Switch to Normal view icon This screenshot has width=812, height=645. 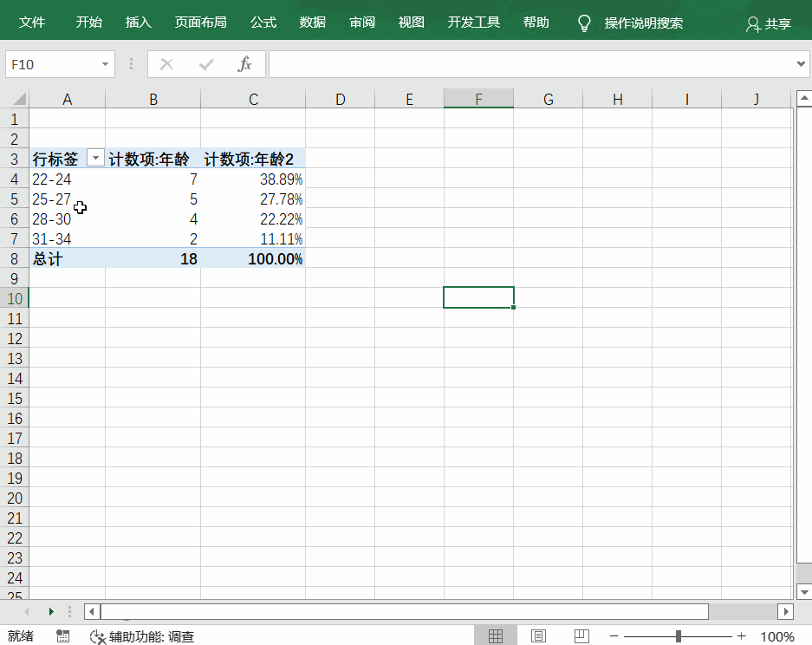pos(496,635)
